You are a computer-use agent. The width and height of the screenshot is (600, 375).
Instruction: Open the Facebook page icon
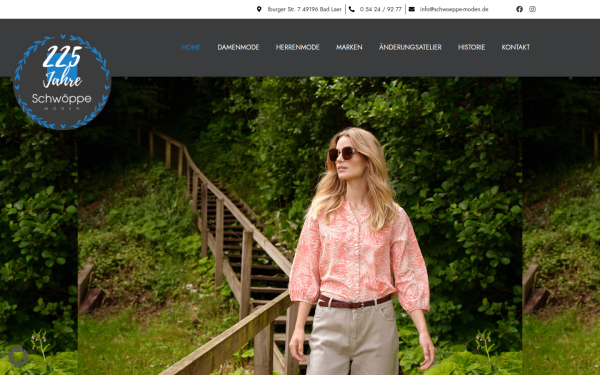pyautogui.click(x=519, y=9)
